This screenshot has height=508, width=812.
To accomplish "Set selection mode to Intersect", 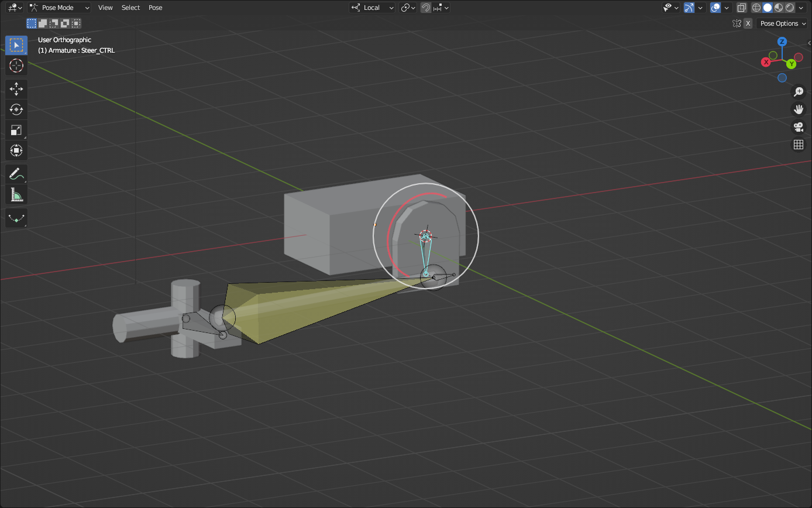I will pyautogui.click(x=76, y=23).
